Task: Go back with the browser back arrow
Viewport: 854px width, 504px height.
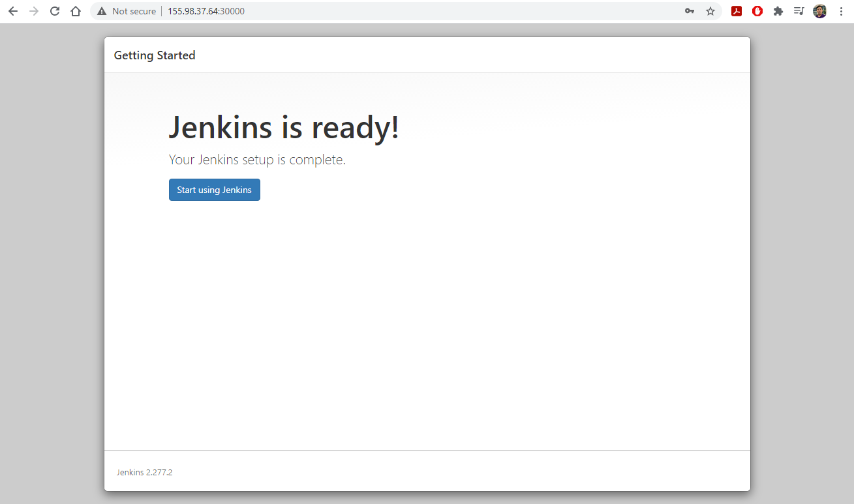Action: click(x=13, y=11)
